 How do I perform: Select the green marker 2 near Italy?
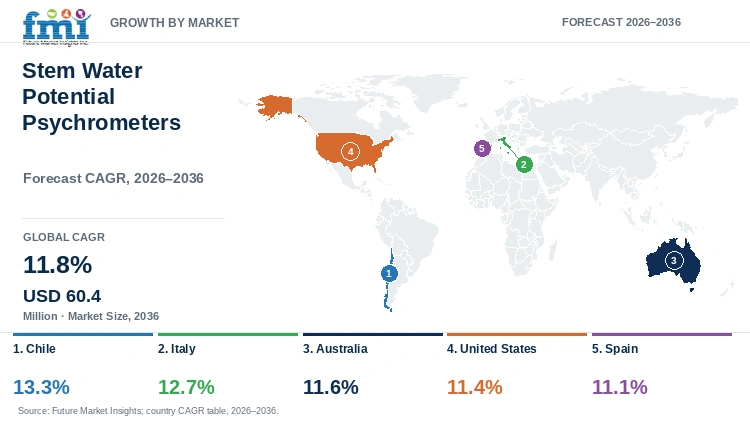click(524, 165)
